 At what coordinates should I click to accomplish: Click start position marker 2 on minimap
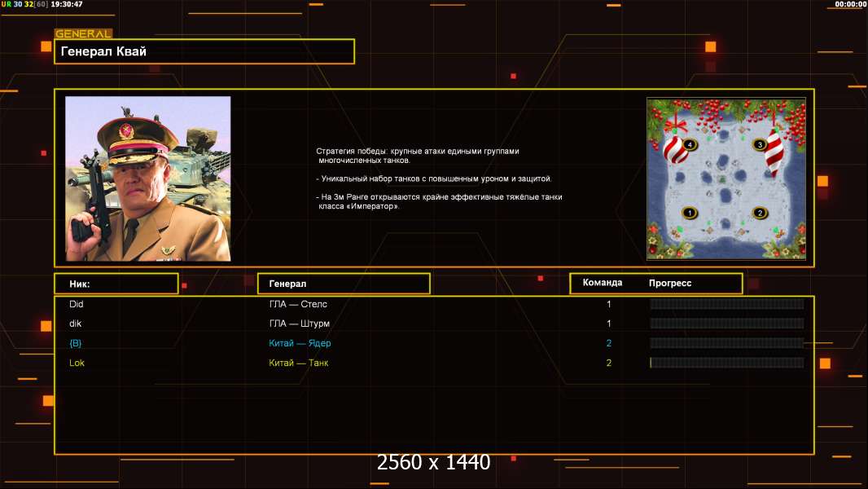click(x=760, y=213)
